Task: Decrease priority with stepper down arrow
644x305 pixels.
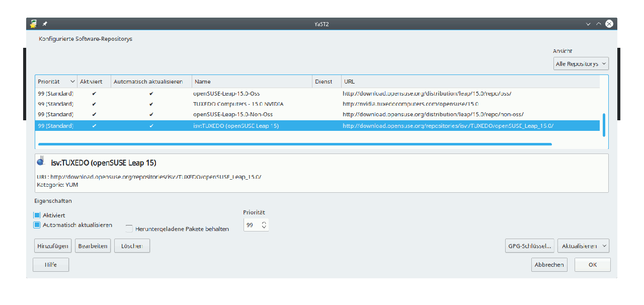Action: tap(264, 228)
